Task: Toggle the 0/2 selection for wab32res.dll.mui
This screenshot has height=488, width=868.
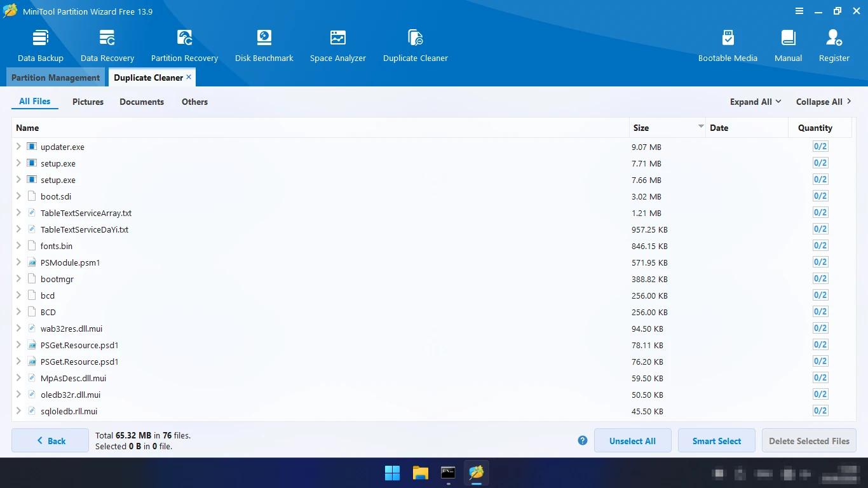Action: [820, 329]
